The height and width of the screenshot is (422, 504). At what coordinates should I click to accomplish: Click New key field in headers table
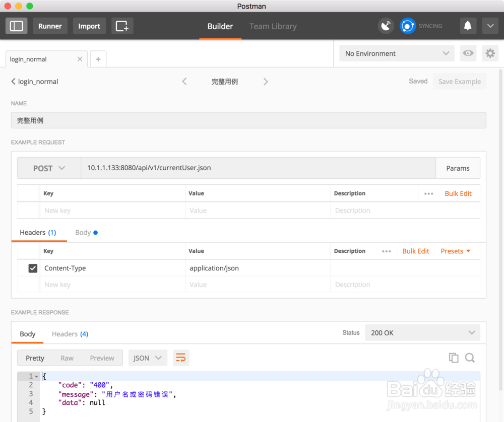point(112,285)
